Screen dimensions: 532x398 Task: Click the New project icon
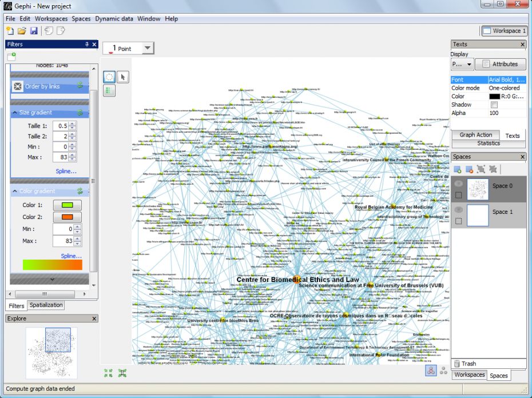point(10,31)
